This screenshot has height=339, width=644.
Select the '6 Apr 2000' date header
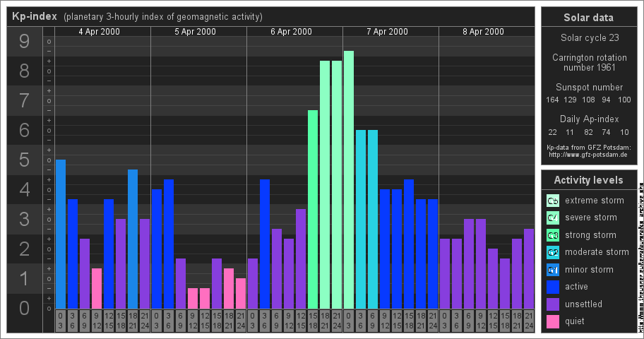click(291, 32)
